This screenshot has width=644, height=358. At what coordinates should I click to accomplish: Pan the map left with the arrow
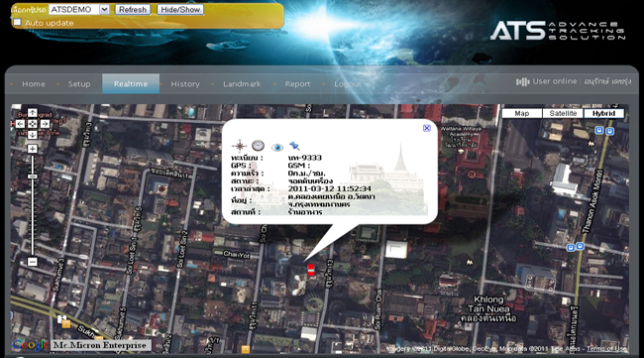click(21, 124)
